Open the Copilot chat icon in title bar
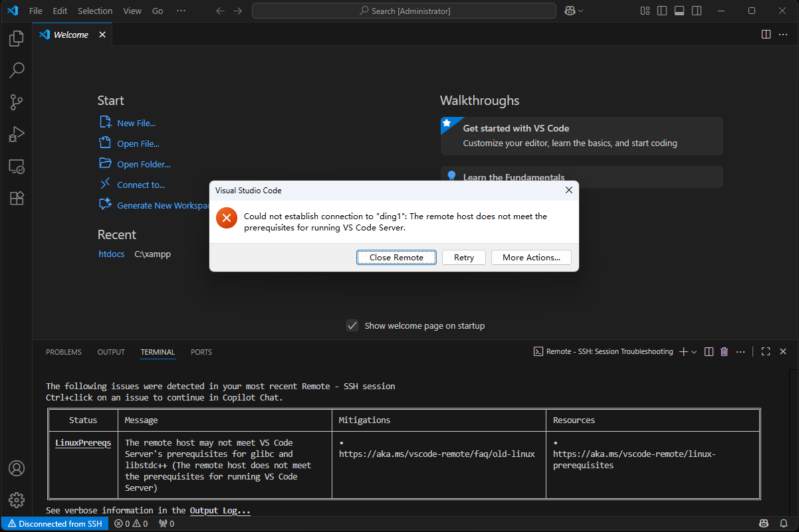Screen dimensions: 799x532 [x=570, y=11]
